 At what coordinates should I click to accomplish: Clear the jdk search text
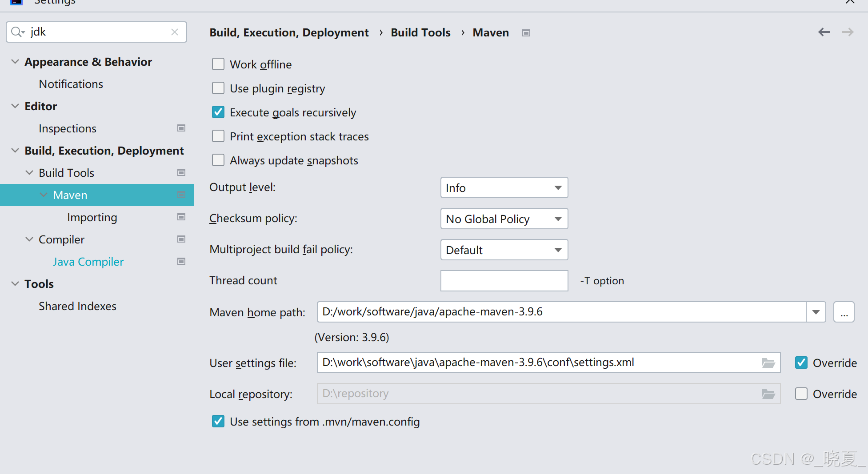175,32
